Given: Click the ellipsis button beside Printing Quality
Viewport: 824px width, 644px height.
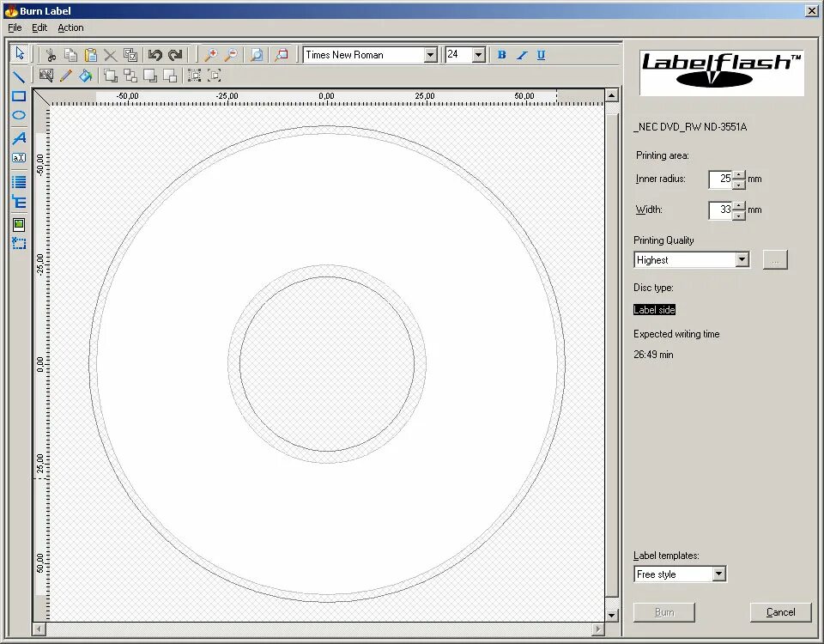Looking at the screenshot, I should pos(775,259).
